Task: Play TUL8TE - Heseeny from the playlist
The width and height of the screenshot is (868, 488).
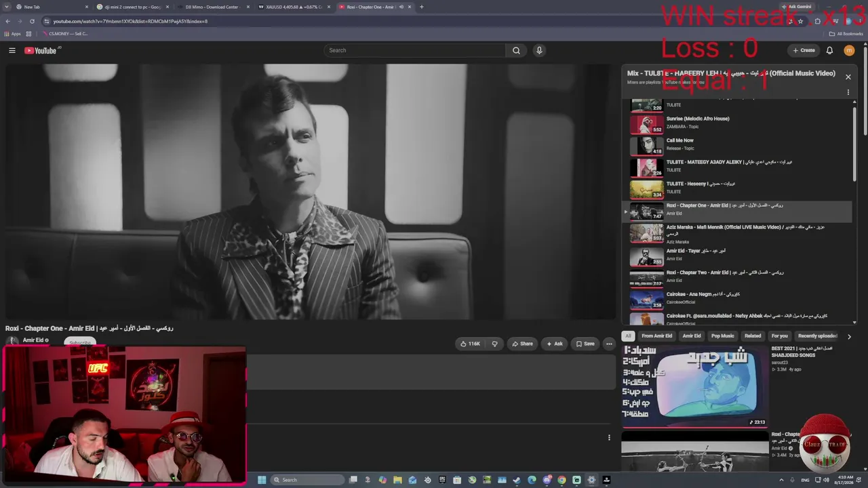Action: tap(738, 188)
